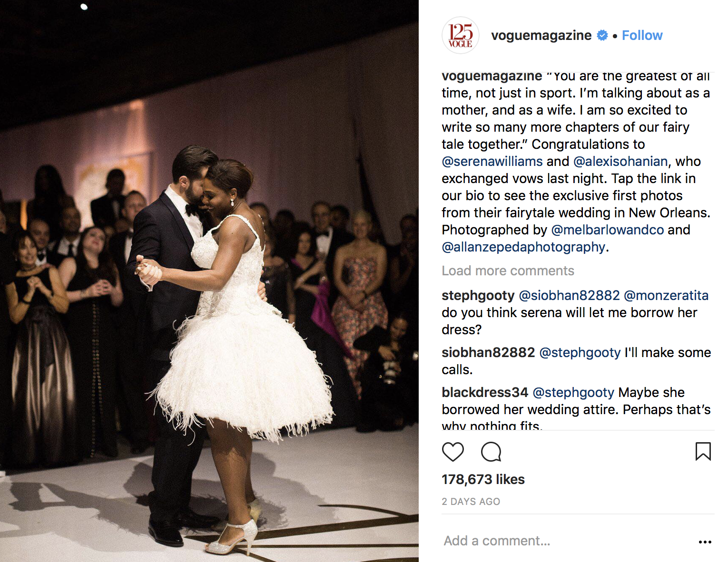Open commenter blackdress34's profile
Image resolution: width=728 pixels, height=562 pixels.
(485, 392)
